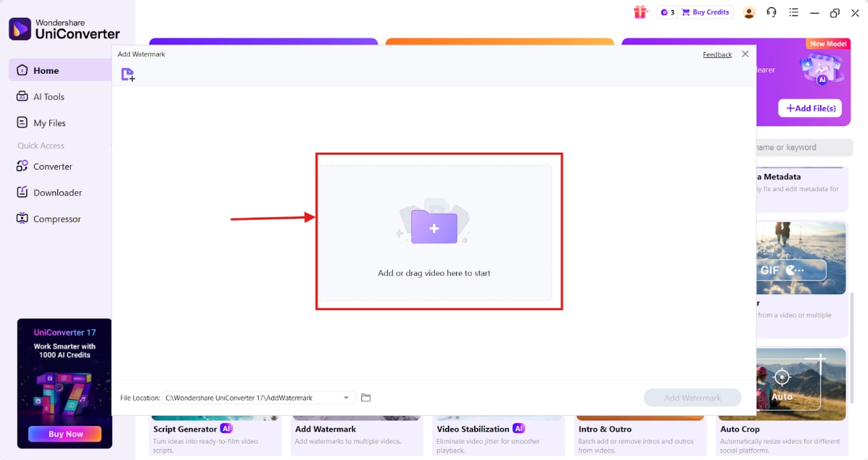Open the user account avatar

point(748,12)
